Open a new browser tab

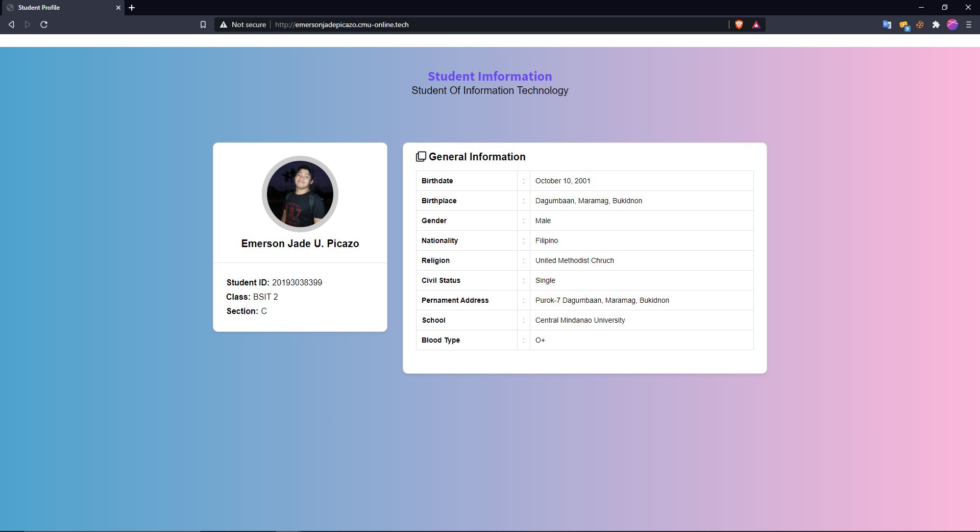pyautogui.click(x=132, y=8)
